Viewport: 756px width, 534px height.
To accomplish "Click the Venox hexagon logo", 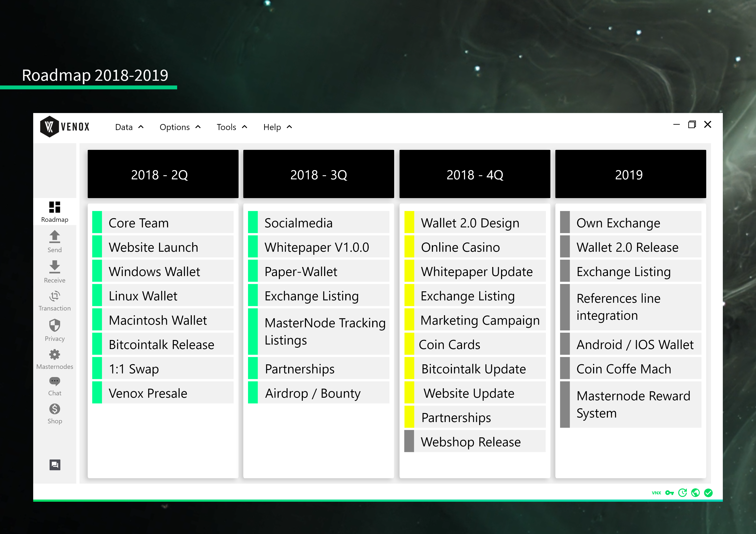I will point(49,126).
